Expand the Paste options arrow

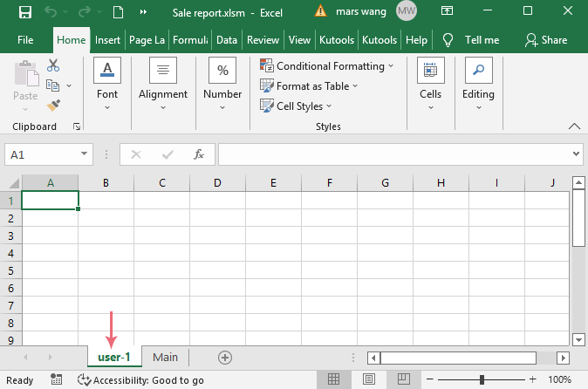pyautogui.click(x=25, y=109)
